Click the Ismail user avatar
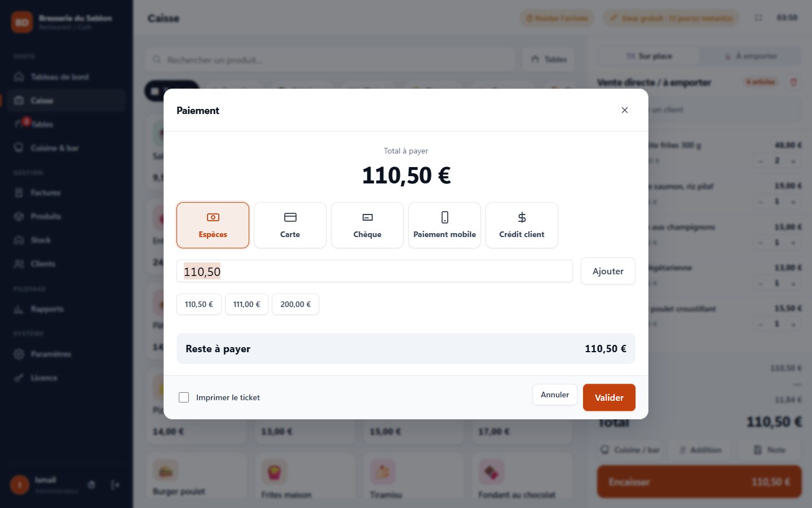The image size is (812, 508). click(20, 485)
